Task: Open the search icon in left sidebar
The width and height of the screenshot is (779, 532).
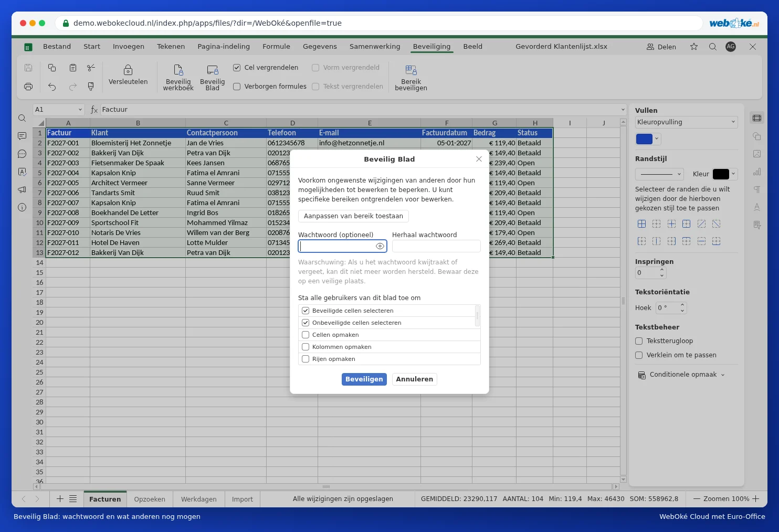Action: [x=22, y=118]
